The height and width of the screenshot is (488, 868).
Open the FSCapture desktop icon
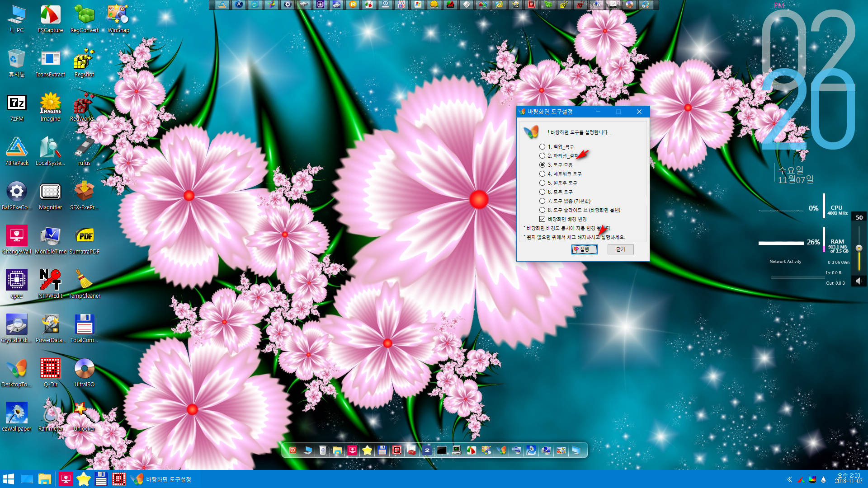(50, 19)
